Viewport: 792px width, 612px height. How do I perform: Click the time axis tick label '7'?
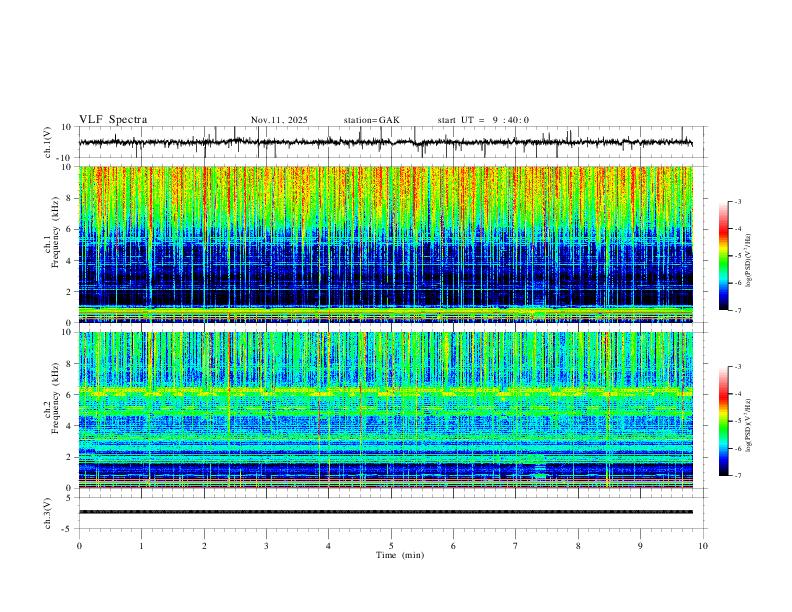click(516, 546)
